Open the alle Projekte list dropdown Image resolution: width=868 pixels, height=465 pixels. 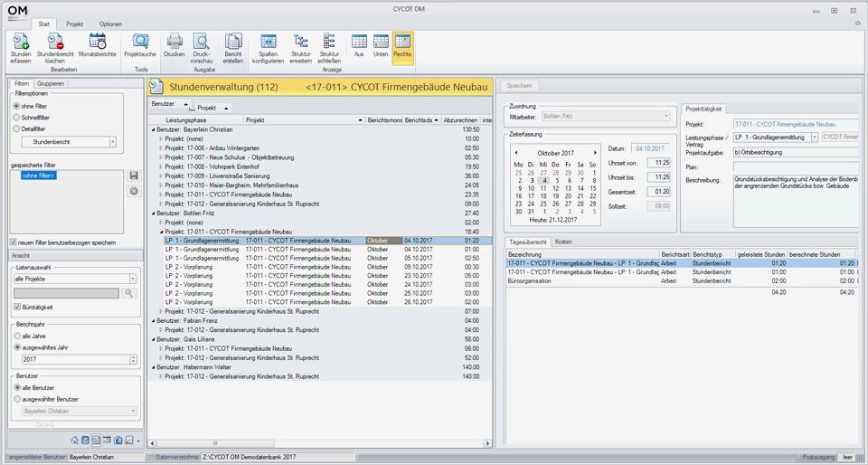point(132,280)
